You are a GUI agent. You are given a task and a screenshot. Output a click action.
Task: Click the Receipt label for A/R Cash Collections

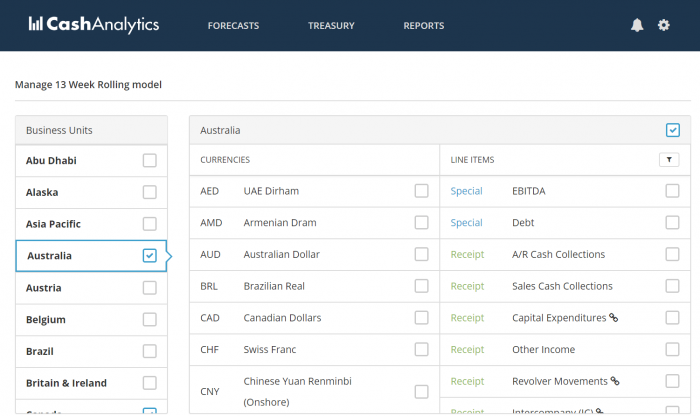[467, 254]
